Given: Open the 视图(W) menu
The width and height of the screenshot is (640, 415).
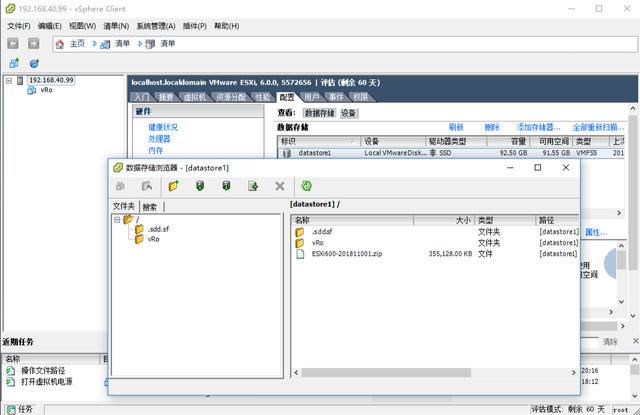Looking at the screenshot, I should [x=82, y=26].
